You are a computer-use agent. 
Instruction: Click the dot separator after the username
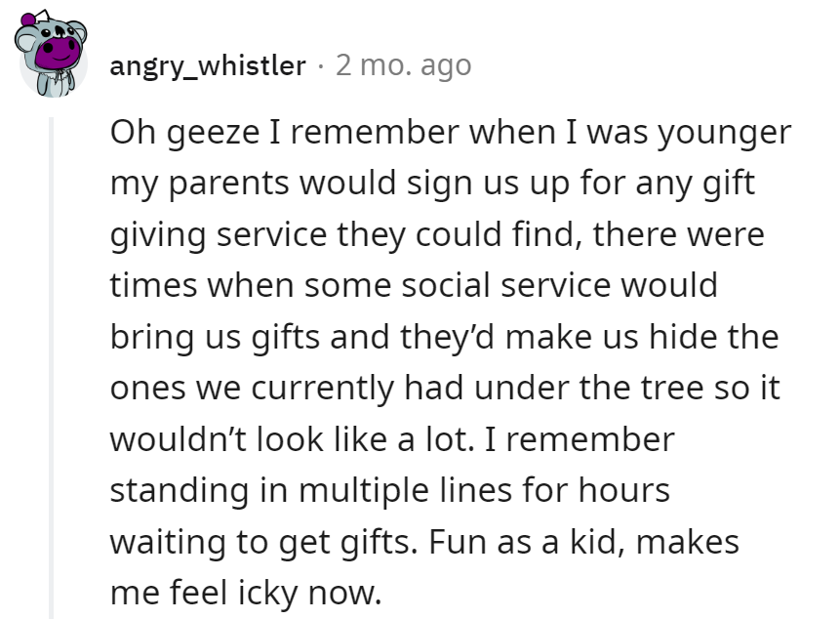(x=321, y=65)
